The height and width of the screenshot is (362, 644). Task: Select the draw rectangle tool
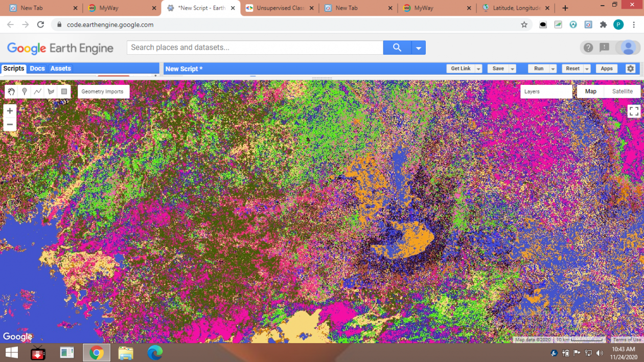pyautogui.click(x=64, y=92)
